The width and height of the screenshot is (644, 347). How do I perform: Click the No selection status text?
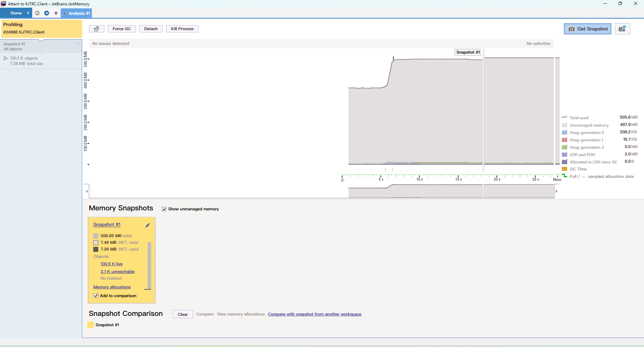tap(538, 44)
